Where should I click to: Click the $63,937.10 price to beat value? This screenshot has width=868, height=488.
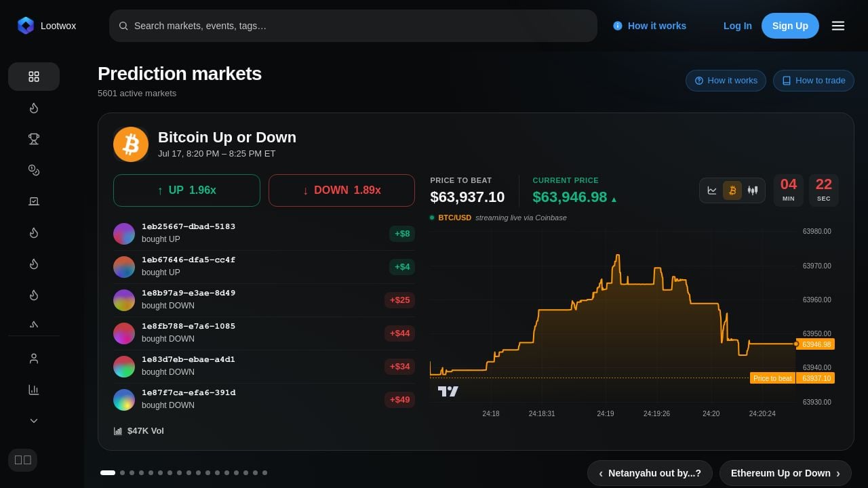click(467, 197)
